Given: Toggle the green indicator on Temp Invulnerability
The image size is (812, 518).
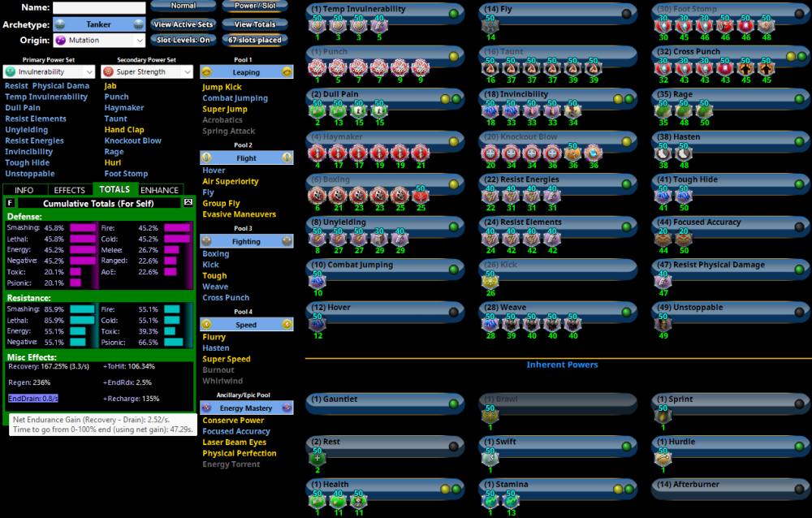Looking at the screenshot, I should click(453, 14).
